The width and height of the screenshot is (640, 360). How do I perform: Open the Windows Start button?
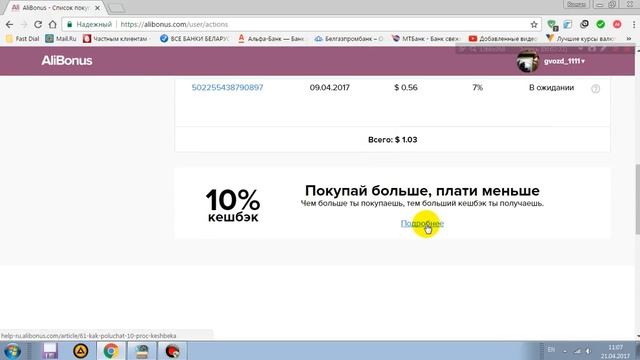pos(12,351)
